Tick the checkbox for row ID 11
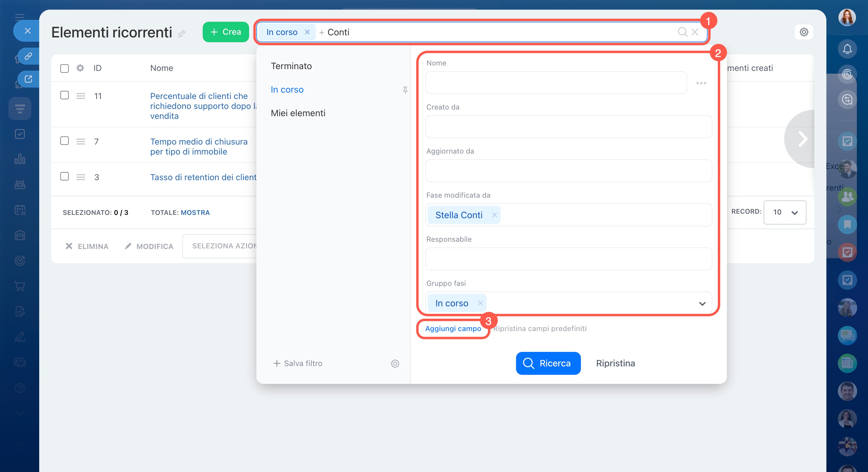Image resolution: width=868 pixels, height=472 pixels. (x=64, y=95)
